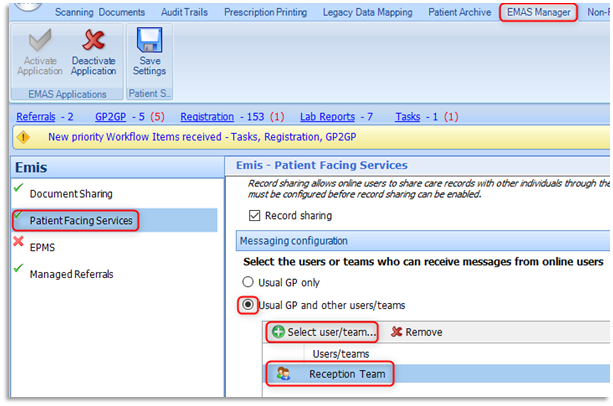Open the Scanning Documents tab
The width and height of the screenshot is (613, 406).
point(100,13)
